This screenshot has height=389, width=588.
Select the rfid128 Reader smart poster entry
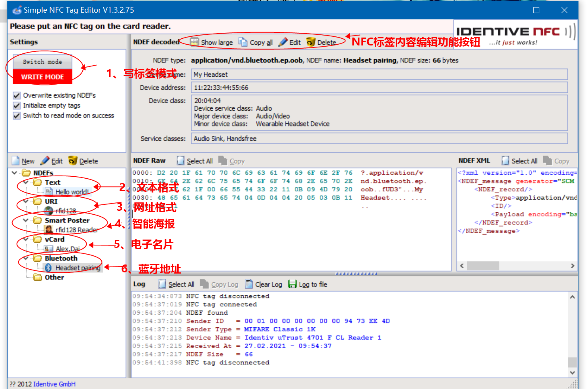point(77,230)
